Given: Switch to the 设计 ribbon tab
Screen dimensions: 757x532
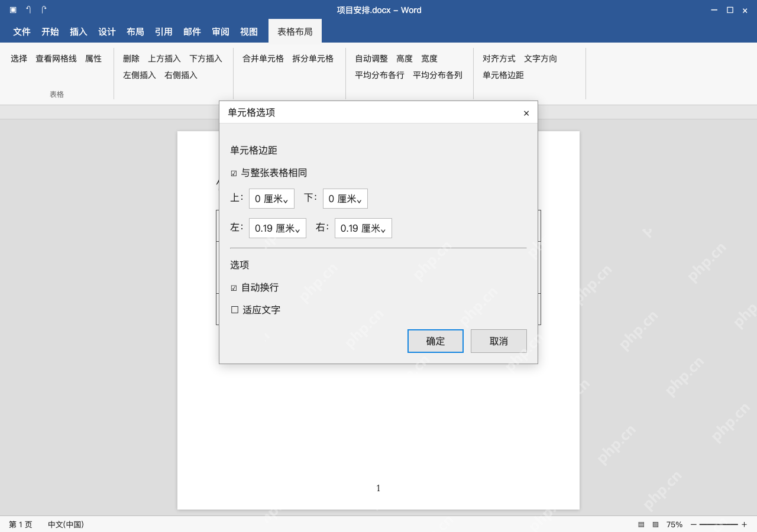Looking at the screenshot, I should point(107,31).
